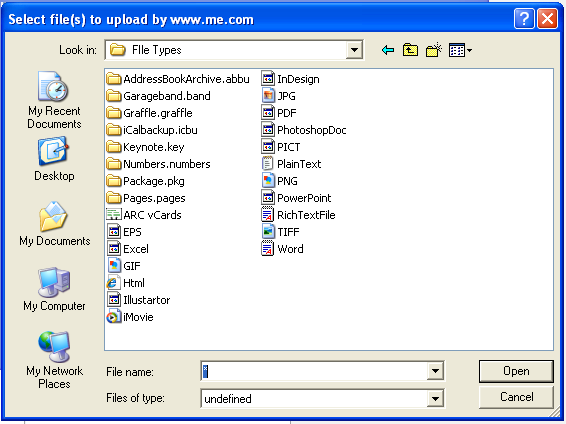Select the Excel file icon
The image size is (566, 424).
click(x=114, y=249)
